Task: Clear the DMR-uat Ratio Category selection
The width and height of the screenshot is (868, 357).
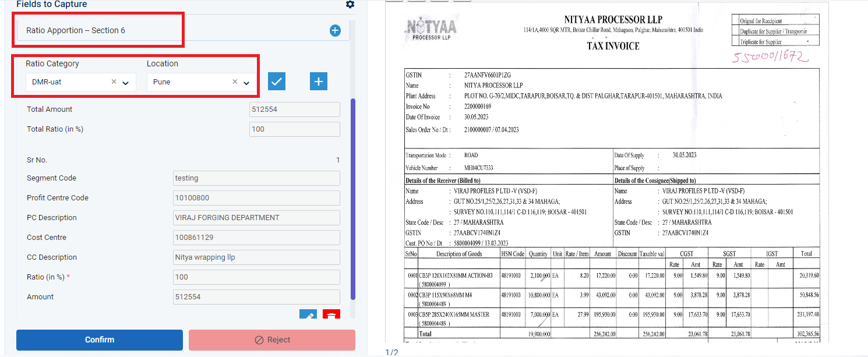Action: click(114, 82)
